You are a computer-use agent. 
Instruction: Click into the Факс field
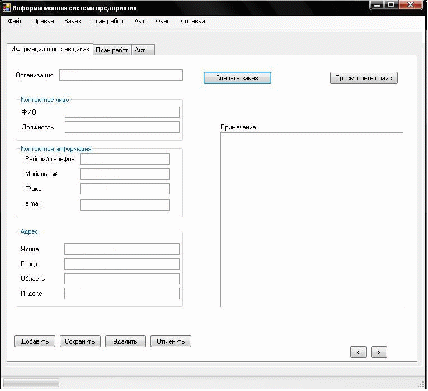click(x=125, y=189)
